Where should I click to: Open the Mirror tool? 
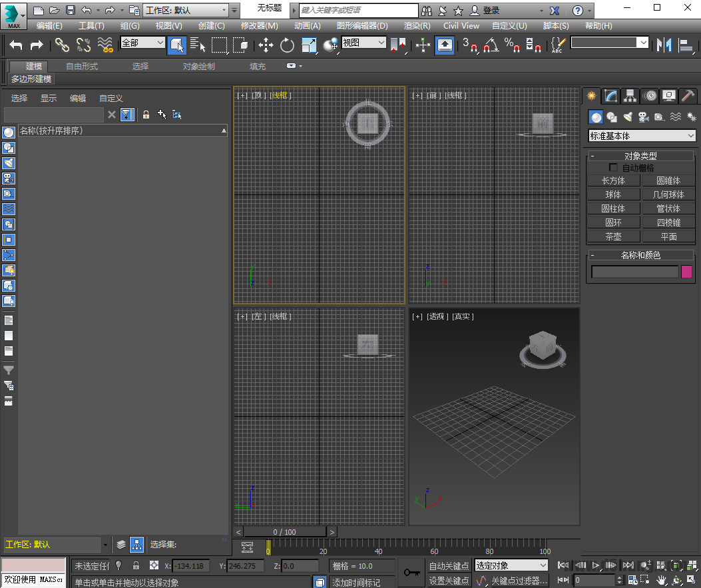point(664,45)
